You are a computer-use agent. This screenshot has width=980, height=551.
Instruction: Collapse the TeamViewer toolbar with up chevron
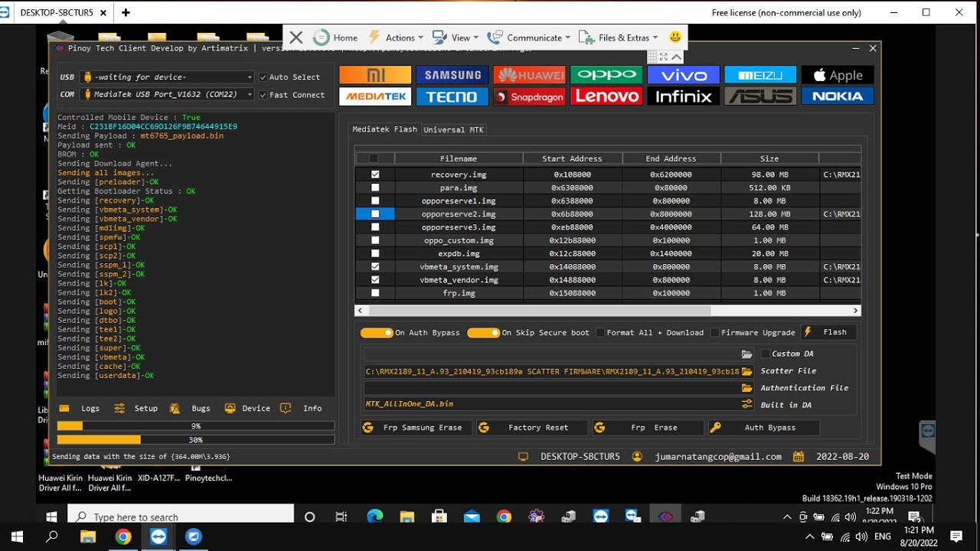tap(677, 57)
